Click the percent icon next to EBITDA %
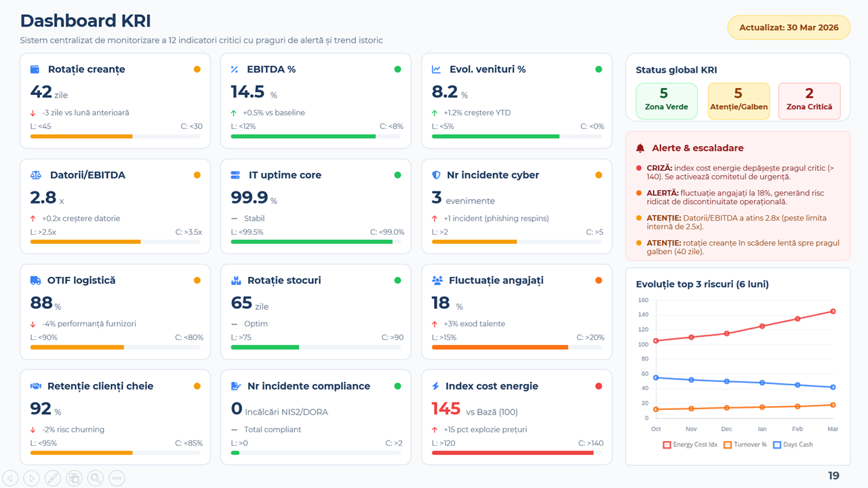The image size is (868, 488). [235, 69]
